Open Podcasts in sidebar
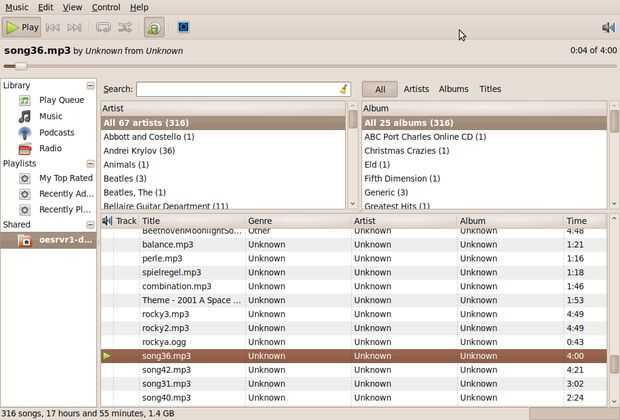 [x=57, y=132]
